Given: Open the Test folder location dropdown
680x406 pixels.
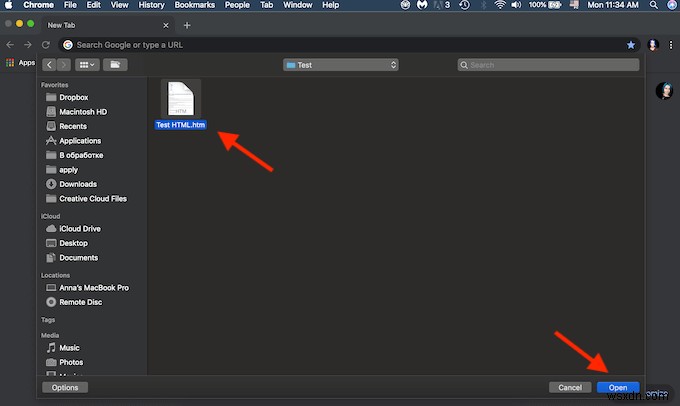Looking at the screenshot, I should coord(340,65).
